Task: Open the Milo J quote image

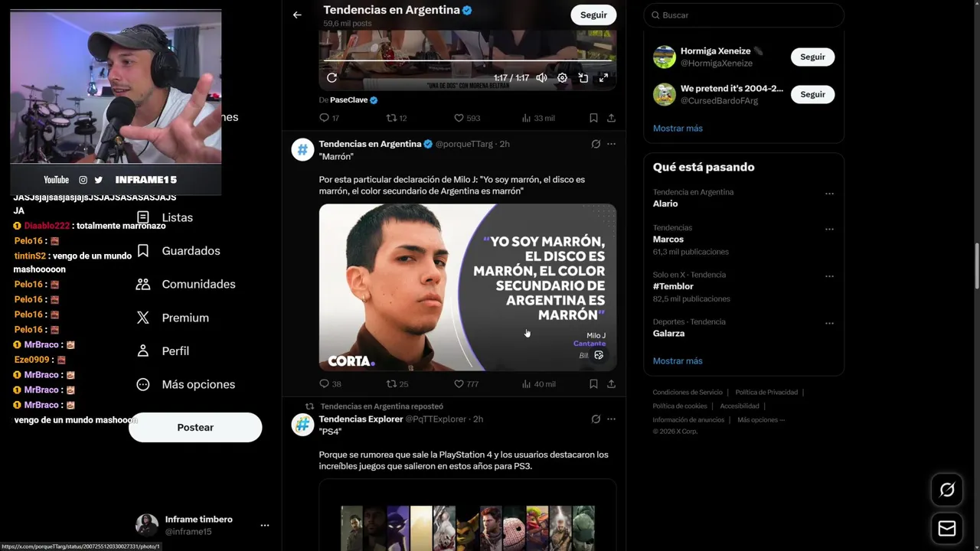Action: coord(467,287)
